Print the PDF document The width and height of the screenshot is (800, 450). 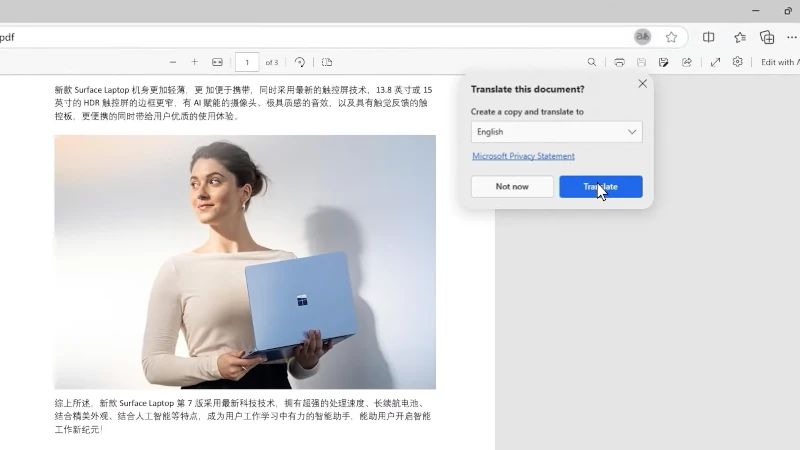[619, 62]
